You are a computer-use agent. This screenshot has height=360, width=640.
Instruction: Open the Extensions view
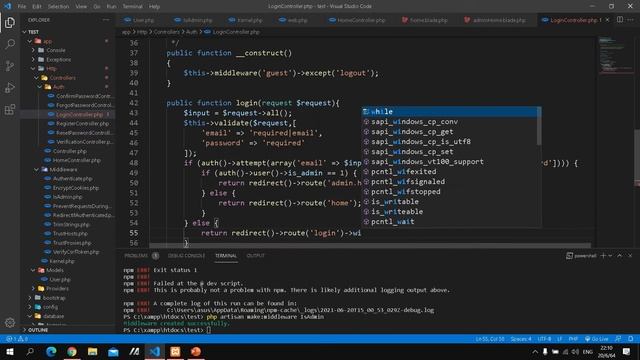click(x=10, y=109)
